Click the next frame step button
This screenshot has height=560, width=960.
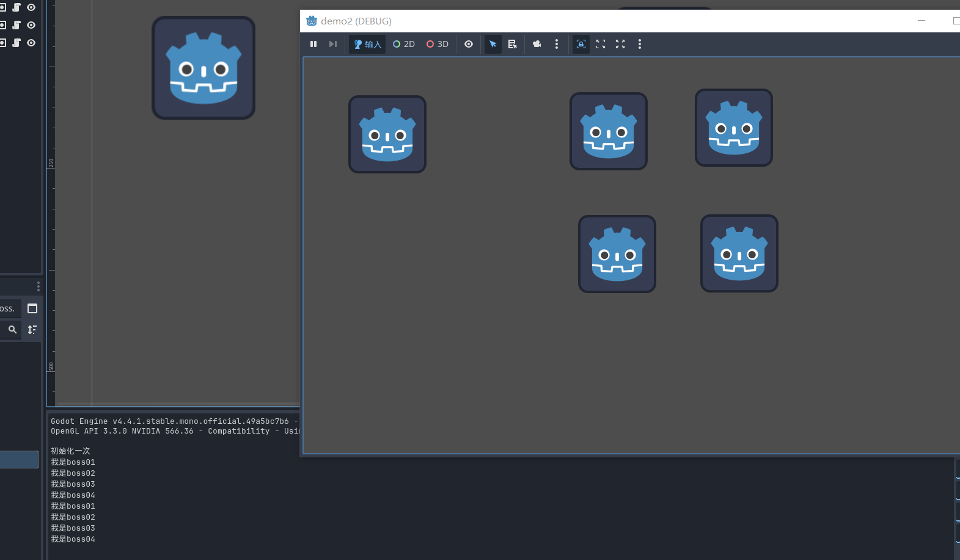[x=333, y=44]
